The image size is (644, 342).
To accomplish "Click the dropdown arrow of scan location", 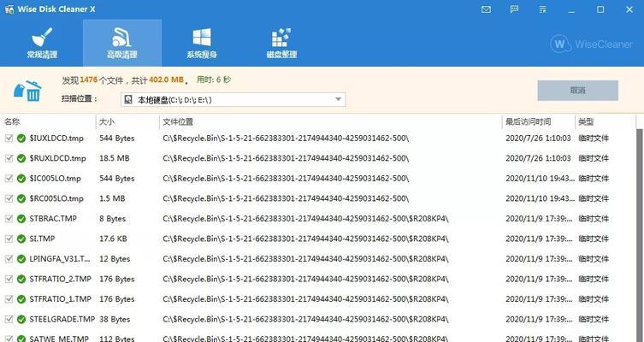I will click(x=338, y=100).
